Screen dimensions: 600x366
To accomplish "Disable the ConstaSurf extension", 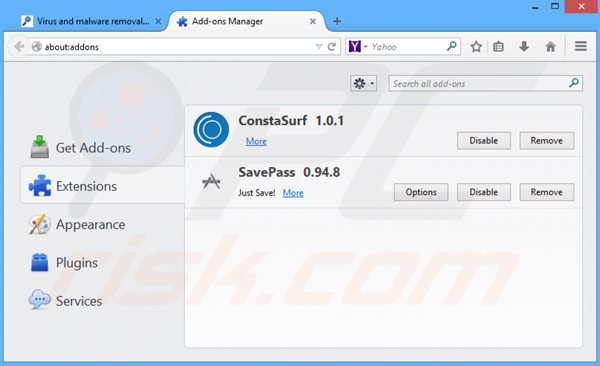I will tap(484, 141).
